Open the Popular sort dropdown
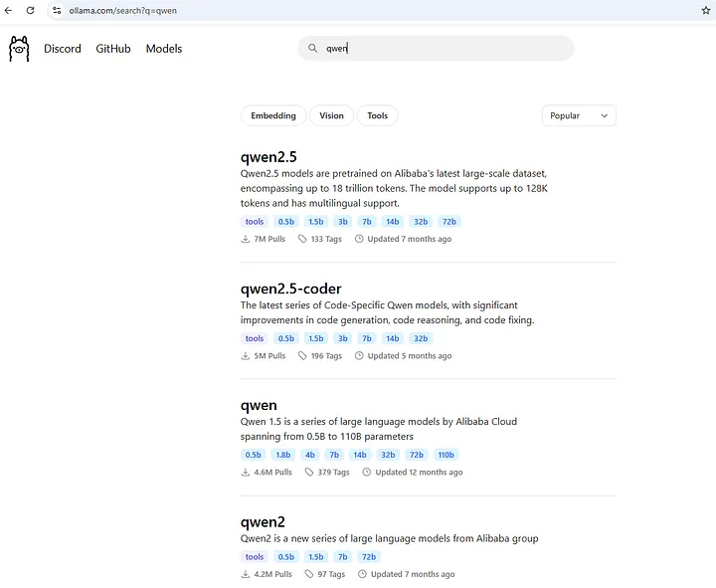Viewport: 716px width, 588px height. 579,115
